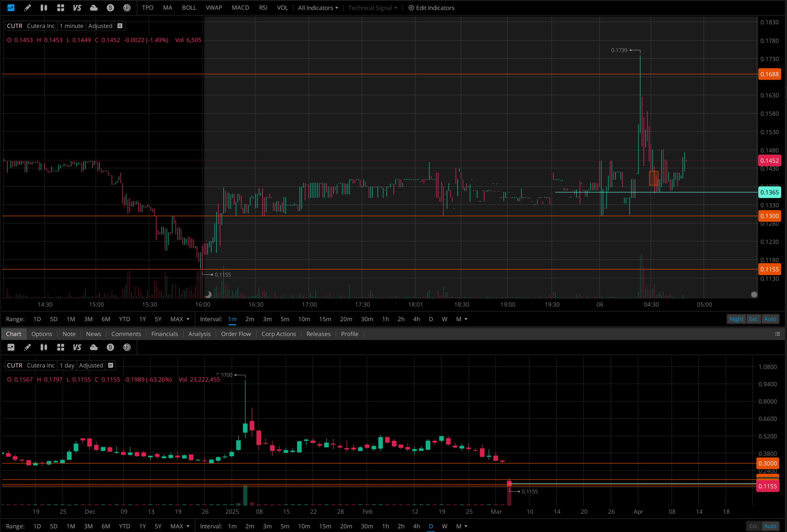Select the drawing pencil tool in top toolbar
The width and height of the screenshot is (787, 532).
tap(27, 8)
